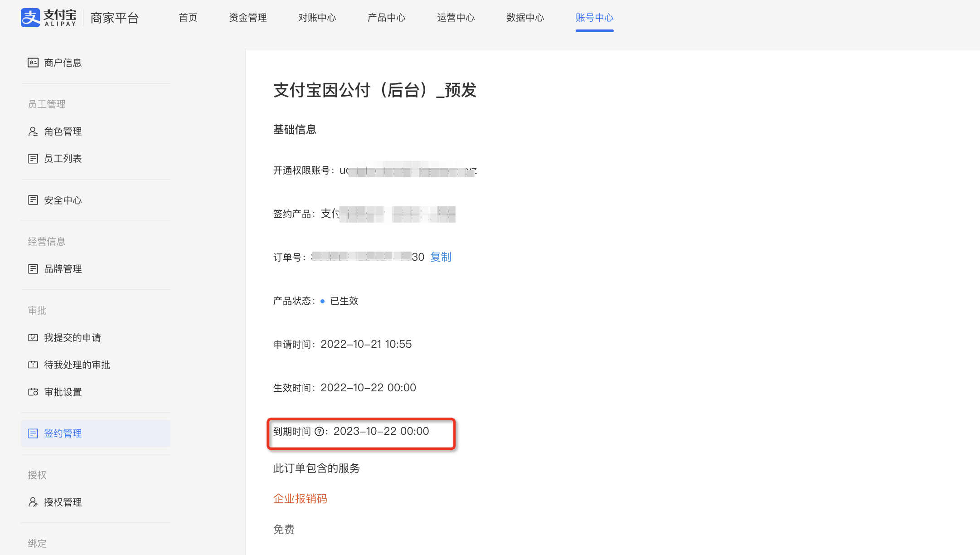This screenshot has width=980, height=555.
Task: Click the 绑定 section label
Action: coord(37,544)
